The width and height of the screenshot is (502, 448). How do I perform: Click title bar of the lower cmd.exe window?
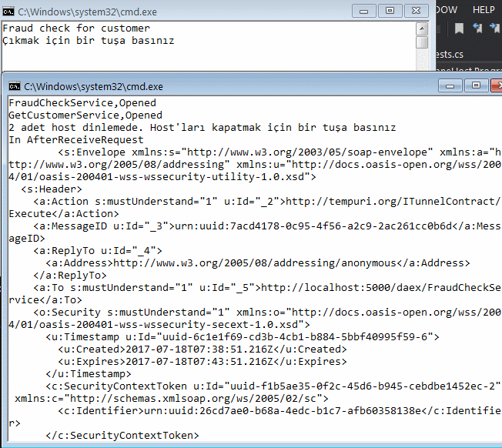pos(231,86)
